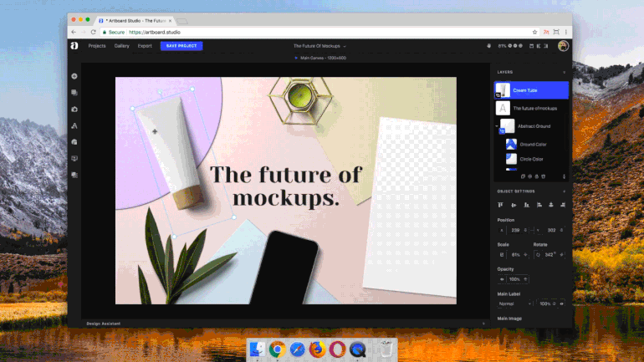The width and height of the screenshot is (644, 362).
Task: Toggle Opacity eye visibility icon
Action: [x=502, y=279]
